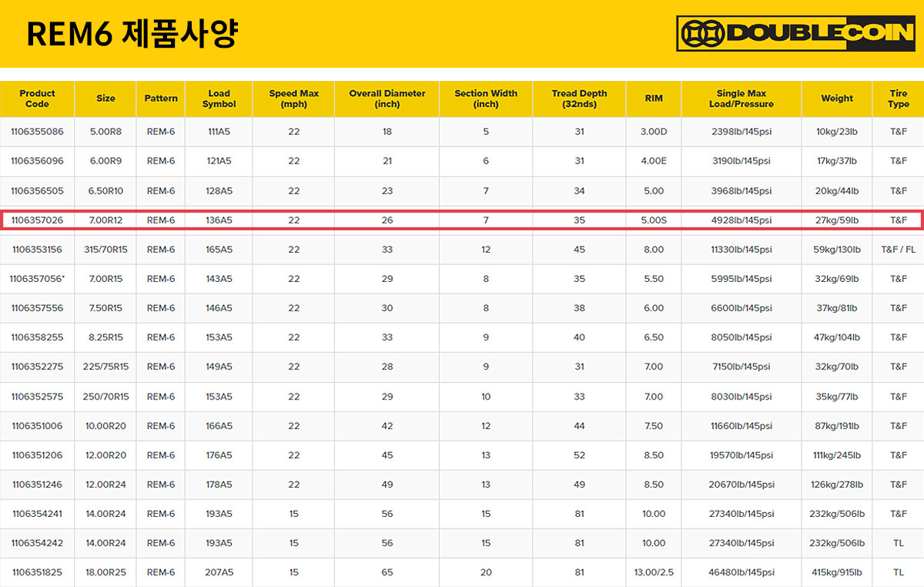Click the REM6 제품사양 title
This screenshot has width=924, height=587.
click(132, 34)
